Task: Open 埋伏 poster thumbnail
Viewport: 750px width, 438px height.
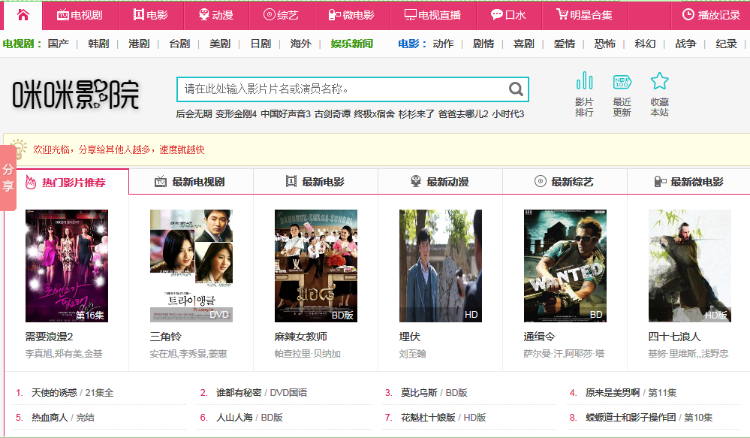Action: (x=441, y=266)
